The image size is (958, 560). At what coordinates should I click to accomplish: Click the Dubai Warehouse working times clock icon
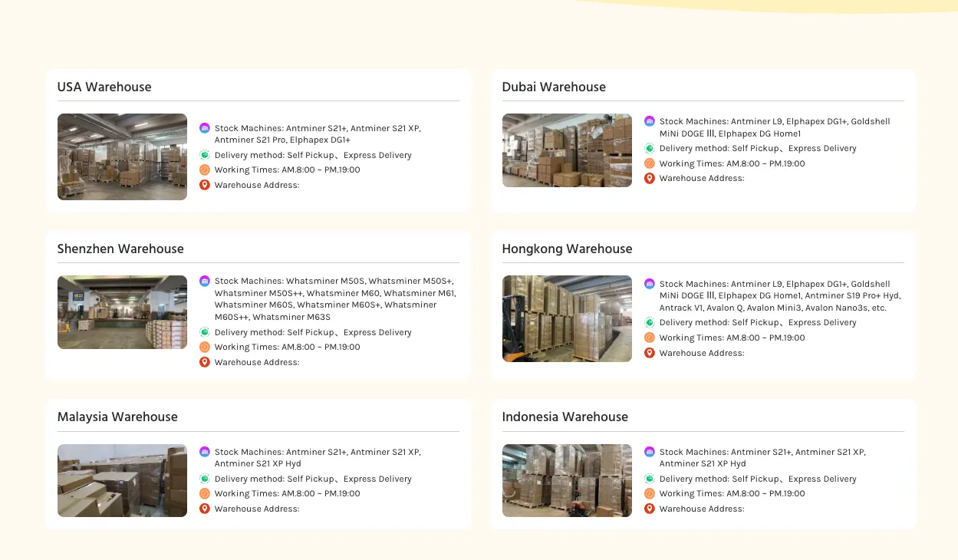[650, 163]
